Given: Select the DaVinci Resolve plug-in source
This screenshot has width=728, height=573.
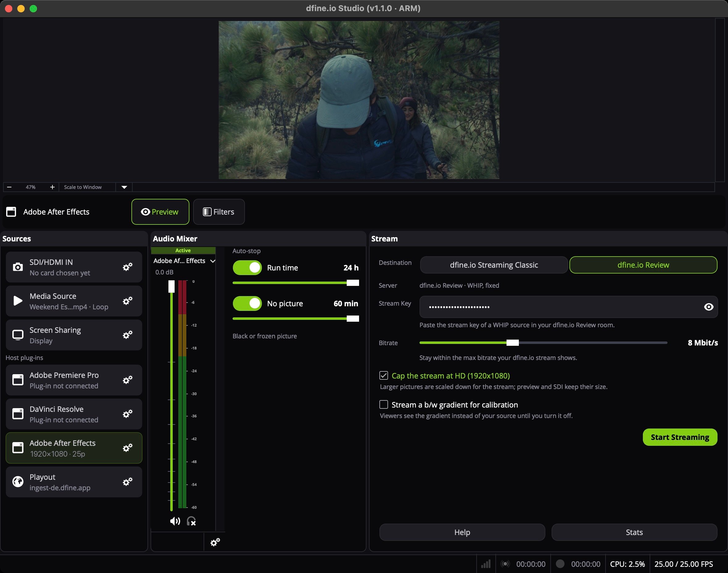Looking at the screenshot, I should (x=74, y=414).
